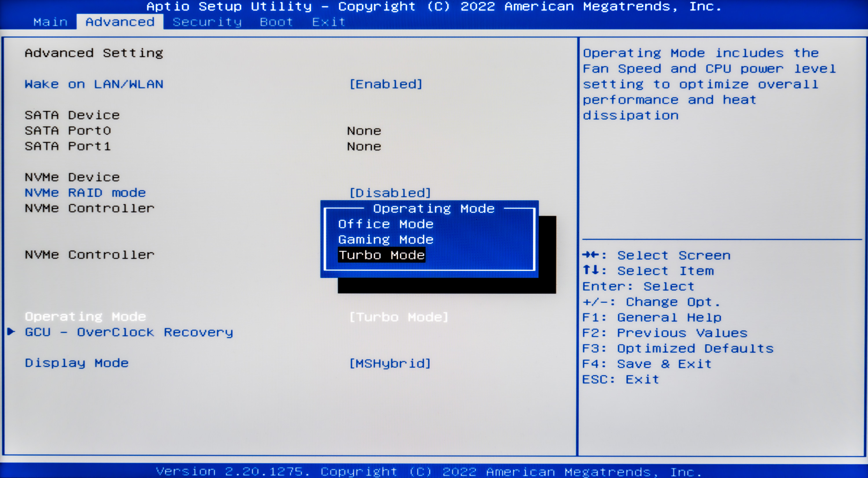Open the Display Mode MSHybrid dropdown

coord(390,363)
